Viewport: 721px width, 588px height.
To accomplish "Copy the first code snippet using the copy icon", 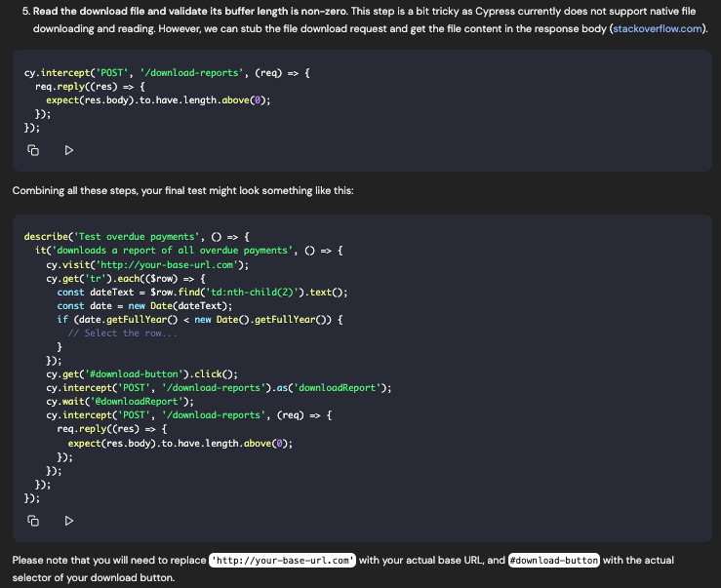I will point(33,150).
